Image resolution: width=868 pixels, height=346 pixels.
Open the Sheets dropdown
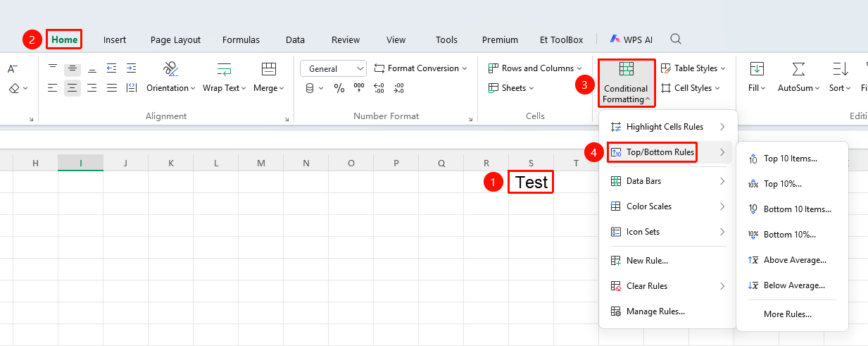click(x=511, y=88)
